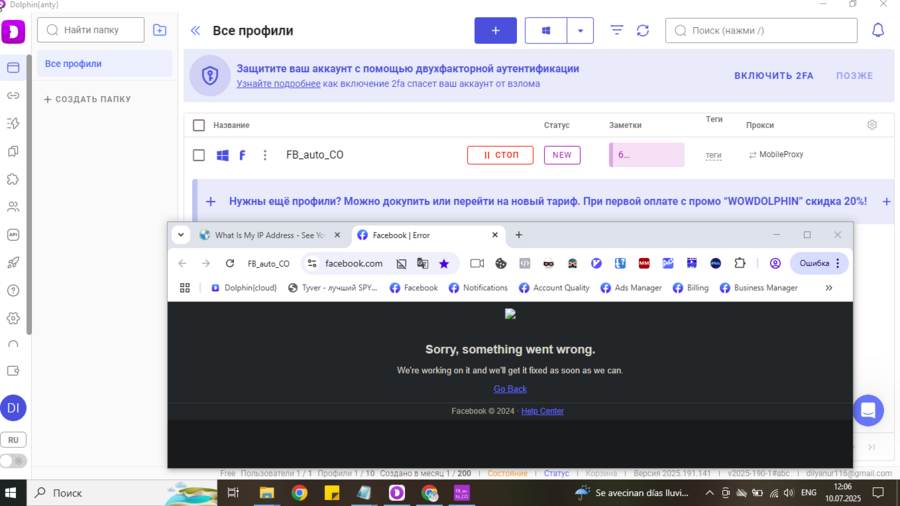
Task: Show more bookmarks with double chevron
Action: tap(829, 288)
